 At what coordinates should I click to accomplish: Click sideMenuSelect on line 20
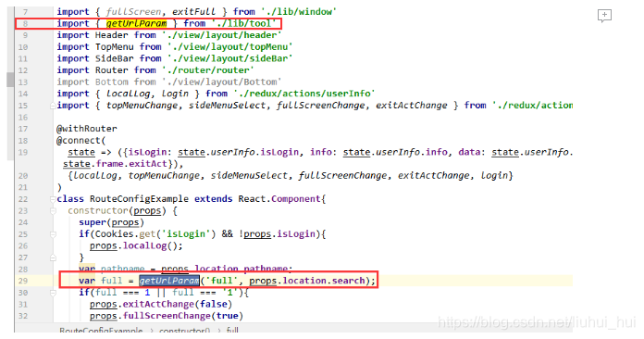(249, 175)
